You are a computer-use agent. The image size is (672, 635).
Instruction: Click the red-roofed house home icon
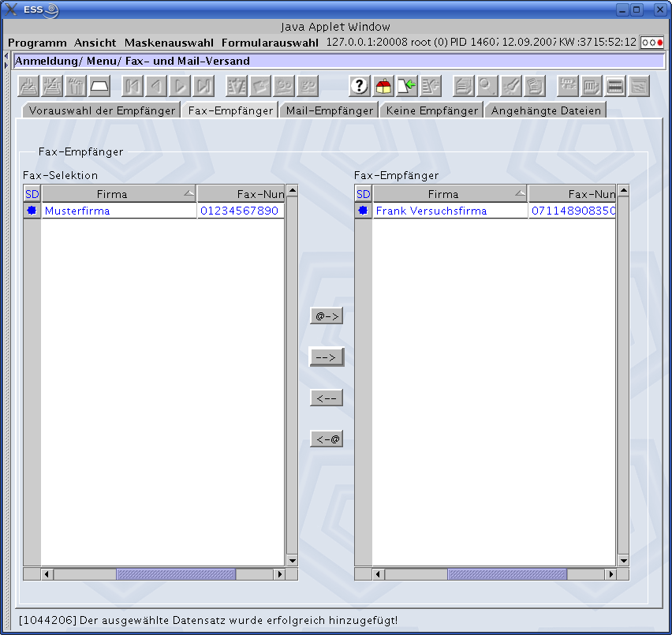click(x=383, y=86)
